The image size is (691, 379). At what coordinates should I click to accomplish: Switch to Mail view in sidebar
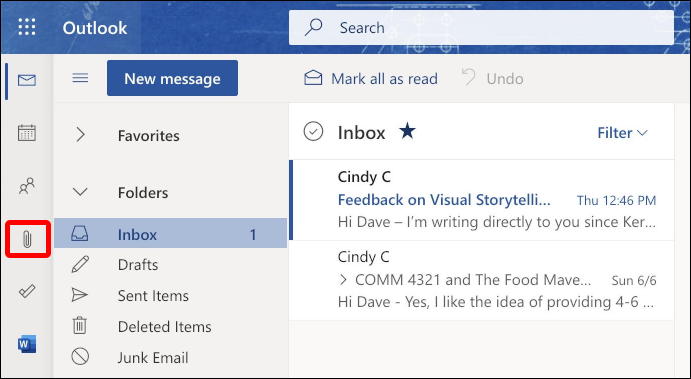[27, 81]
